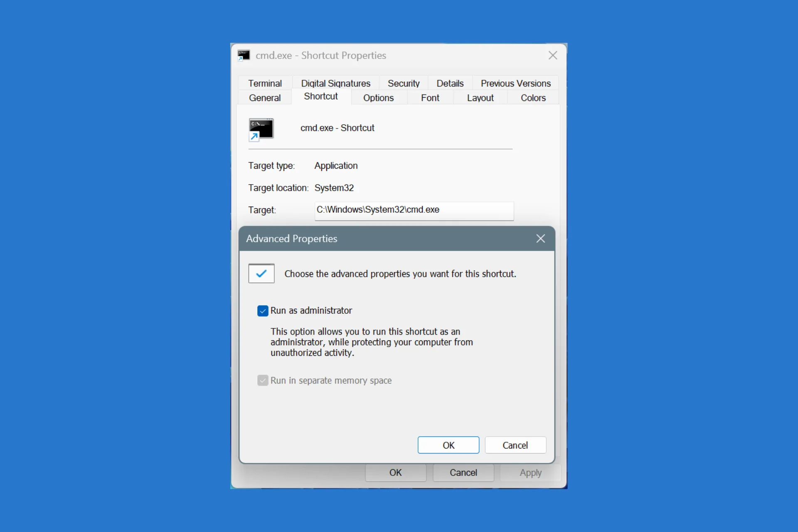The width and height of the screenshot is (798, 532).
Task: Switch to the Security tab
Action: [404, 83]
